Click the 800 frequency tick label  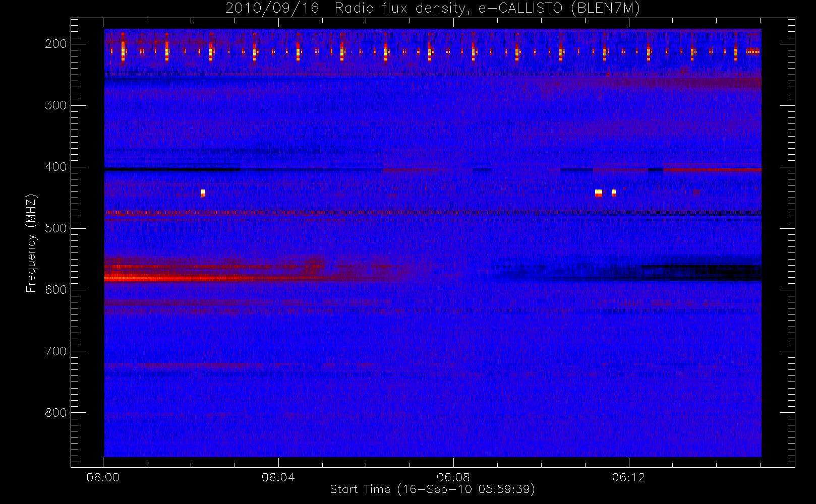55,413
